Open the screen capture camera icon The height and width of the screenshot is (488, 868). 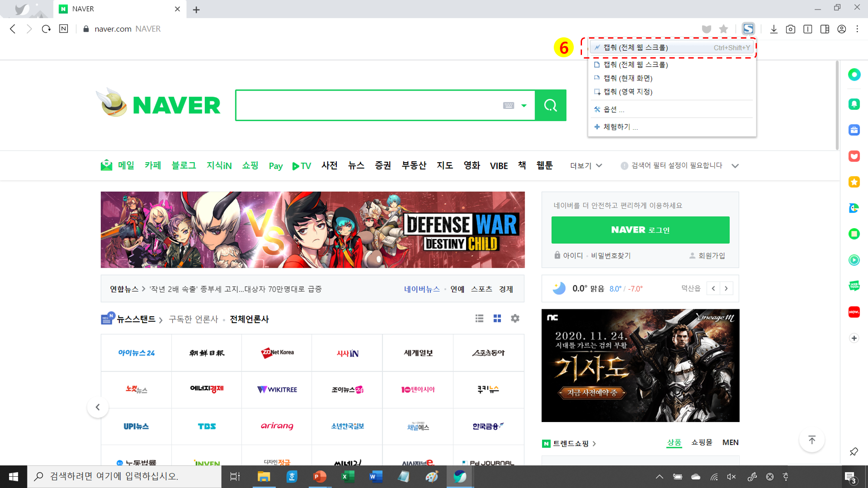790,29
